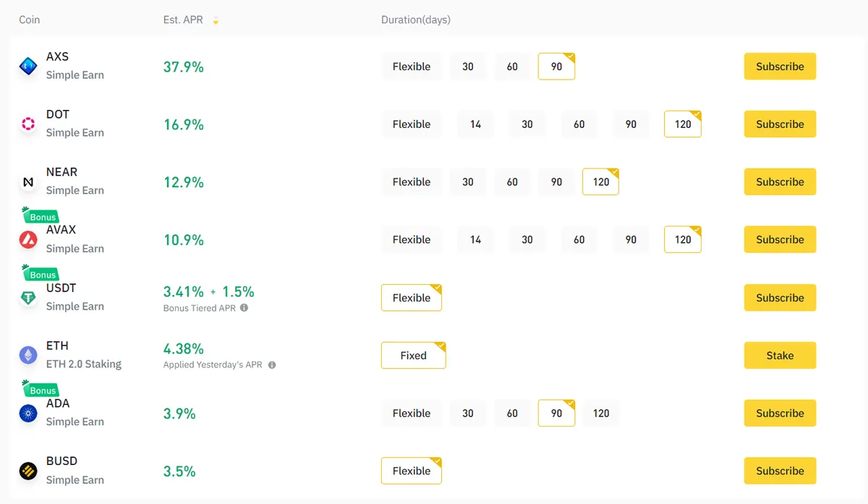Pick 120-day duration for AVAX
This screenshot has height=504, width=868.
point(683,240)
